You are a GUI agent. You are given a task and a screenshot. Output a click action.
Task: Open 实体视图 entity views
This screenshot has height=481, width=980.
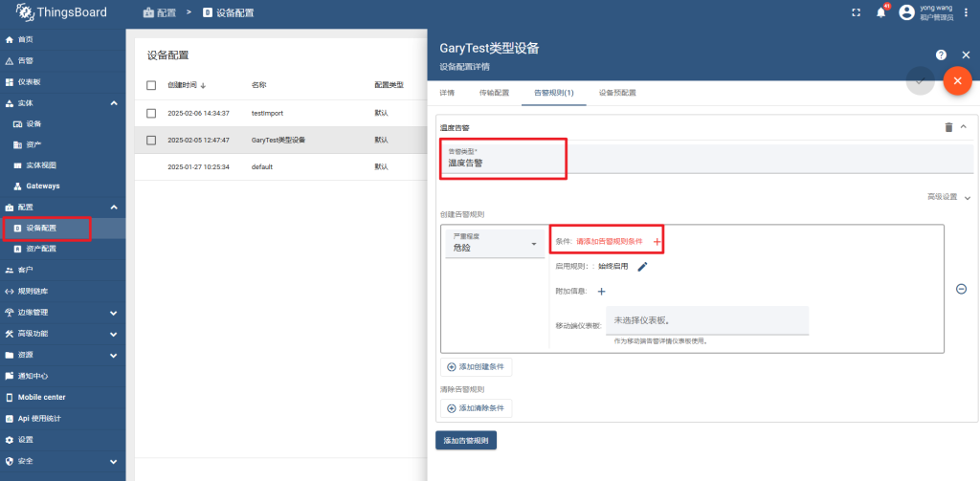62,165
